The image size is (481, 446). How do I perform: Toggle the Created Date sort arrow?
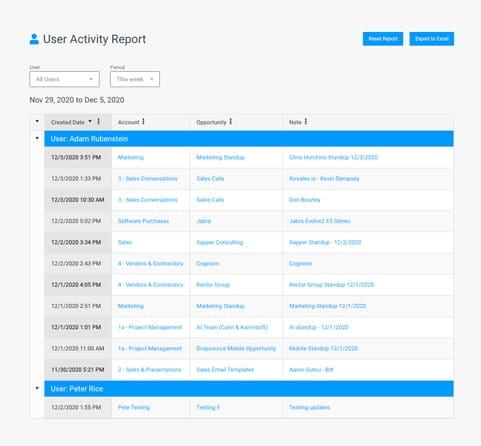click(90, 122)
